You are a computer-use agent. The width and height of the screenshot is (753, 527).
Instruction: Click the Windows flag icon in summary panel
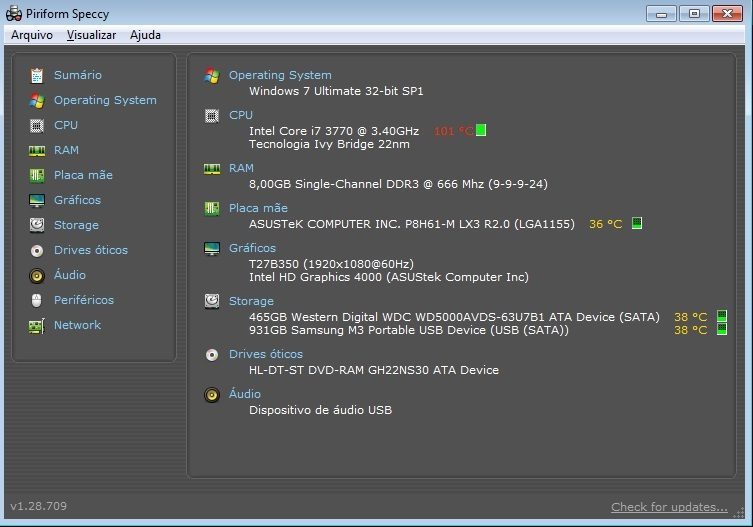212,75
